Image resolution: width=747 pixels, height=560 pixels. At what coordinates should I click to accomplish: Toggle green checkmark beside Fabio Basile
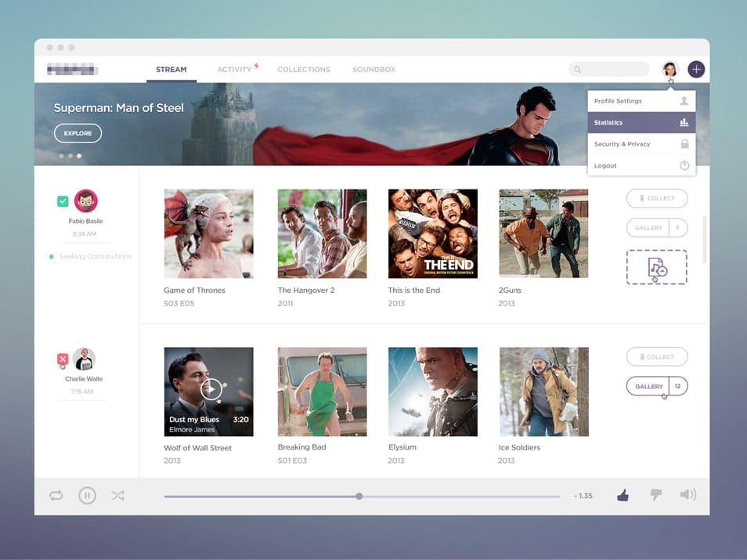(63, 201)
